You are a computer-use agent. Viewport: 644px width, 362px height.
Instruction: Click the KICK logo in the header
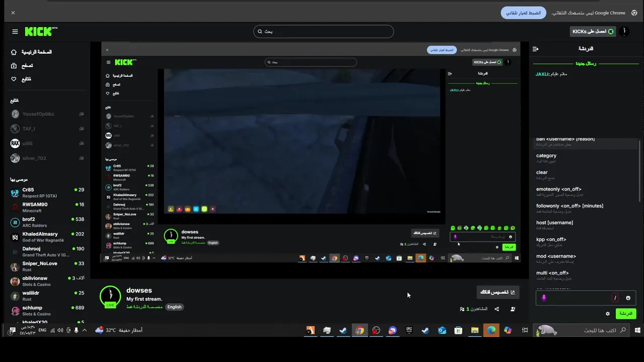pyautogui.click(x=41, y=31)
